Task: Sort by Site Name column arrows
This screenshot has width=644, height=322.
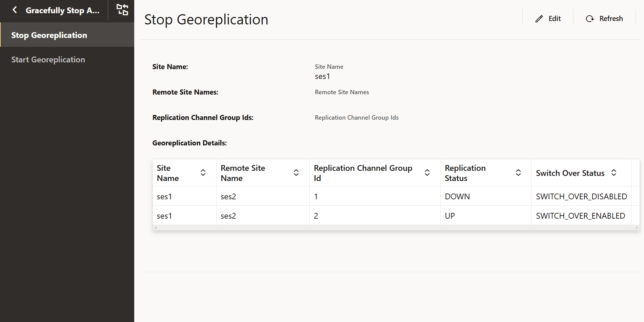Action: [x=203, y=173]
